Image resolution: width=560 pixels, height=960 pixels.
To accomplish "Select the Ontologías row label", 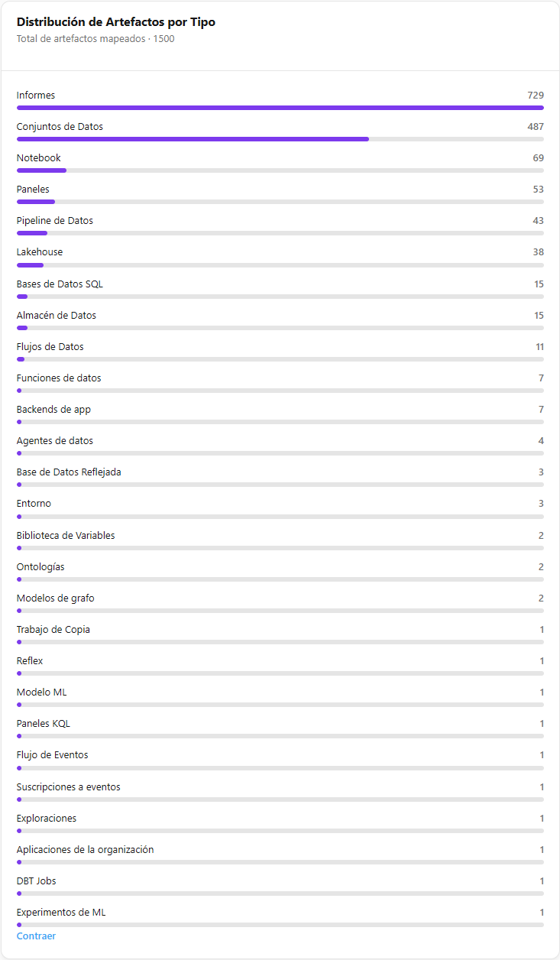I will (x=40, y=567).
